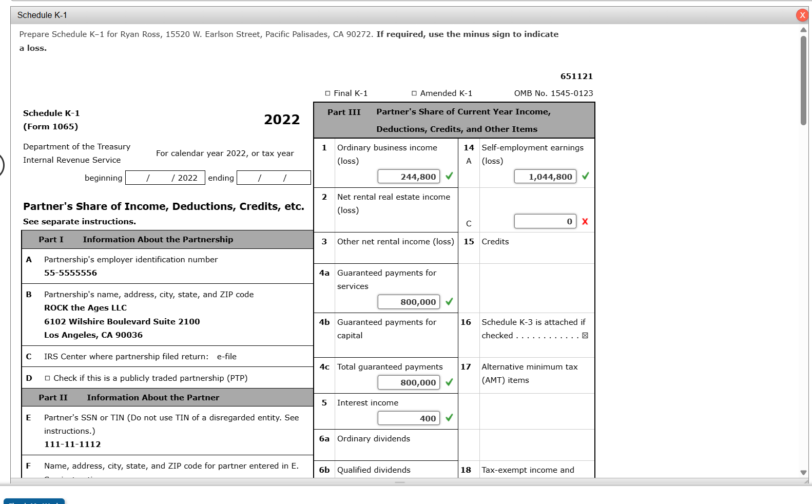Click Part II Information About the Partner
812x504 pixels.
[167, 398]
